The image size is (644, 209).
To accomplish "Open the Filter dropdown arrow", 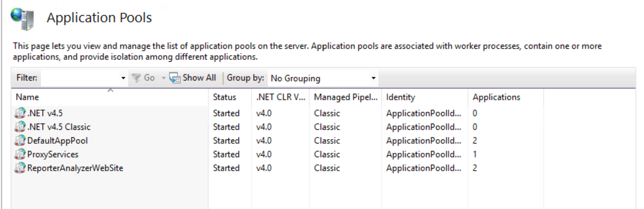I will (x=123, y=78).
